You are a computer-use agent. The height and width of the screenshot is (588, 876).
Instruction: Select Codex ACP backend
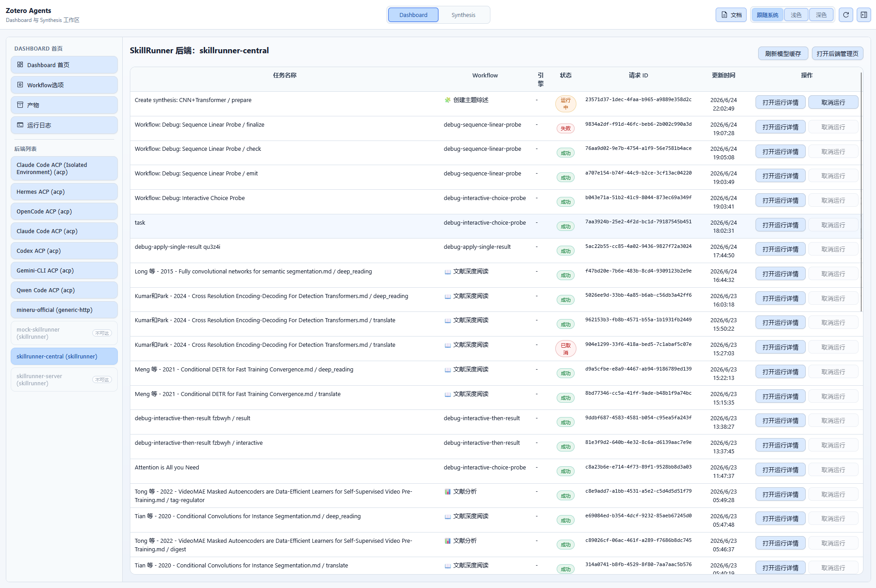point(64,251)
